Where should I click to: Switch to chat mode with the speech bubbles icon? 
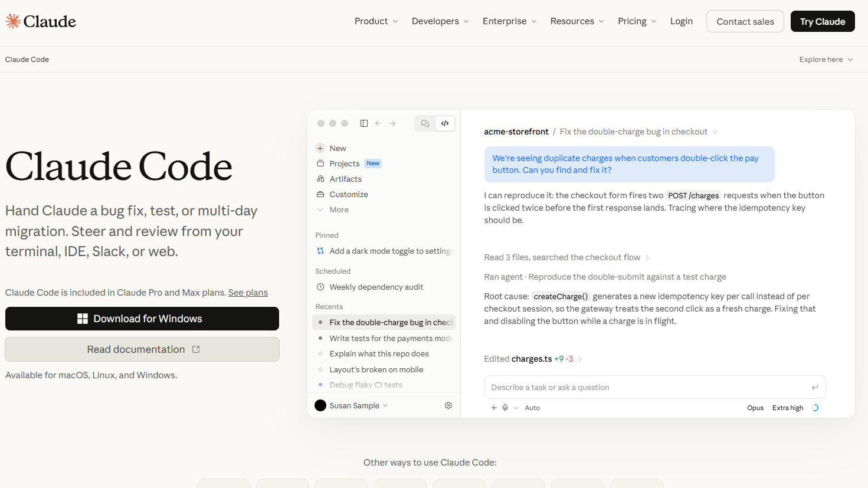[x=425, y=123]
